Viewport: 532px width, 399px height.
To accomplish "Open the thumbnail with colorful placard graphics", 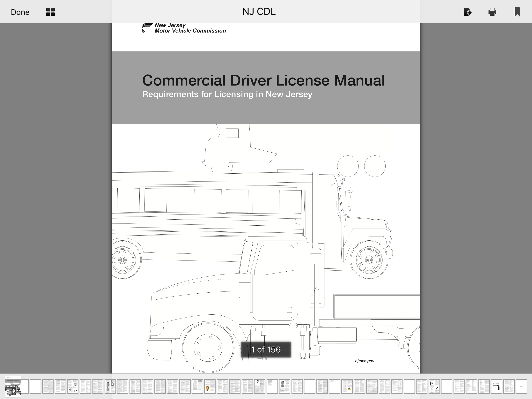I will tap(210, 387).
